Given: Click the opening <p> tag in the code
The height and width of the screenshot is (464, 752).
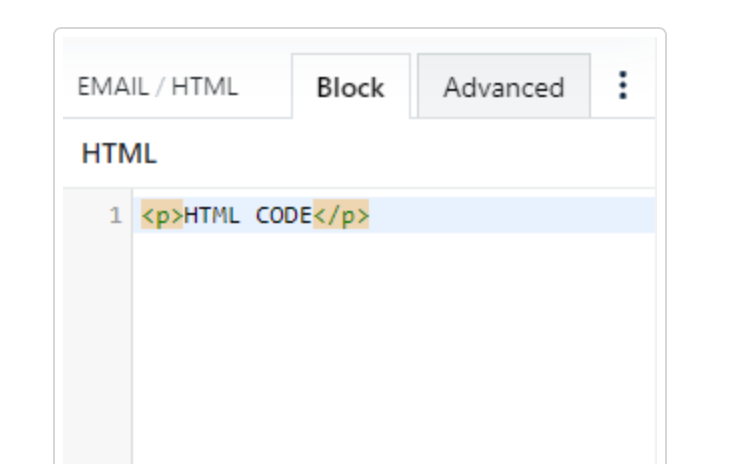Looking at the screenshot, I should point(161,216).
